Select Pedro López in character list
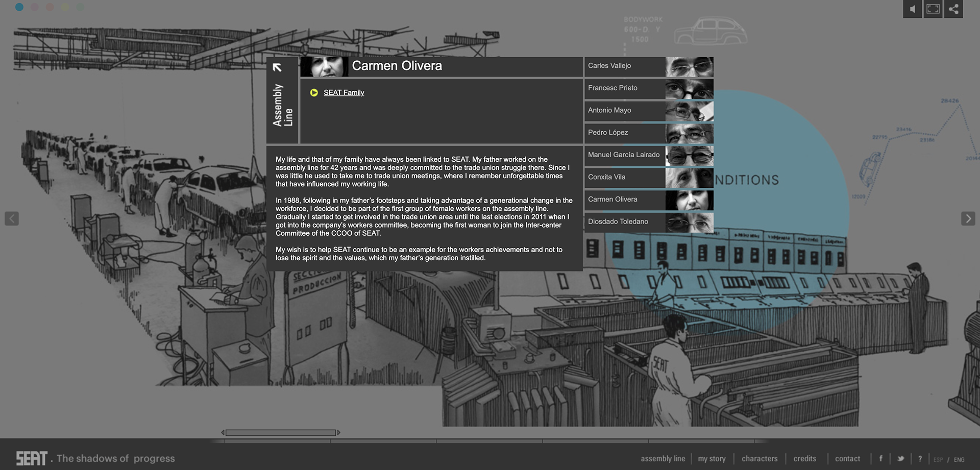 point(649,133)
